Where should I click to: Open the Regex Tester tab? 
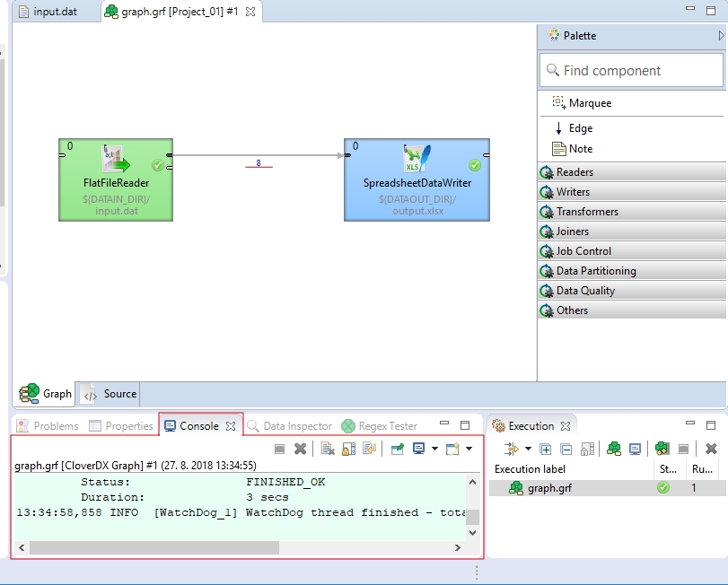click(x=380, y=426)
